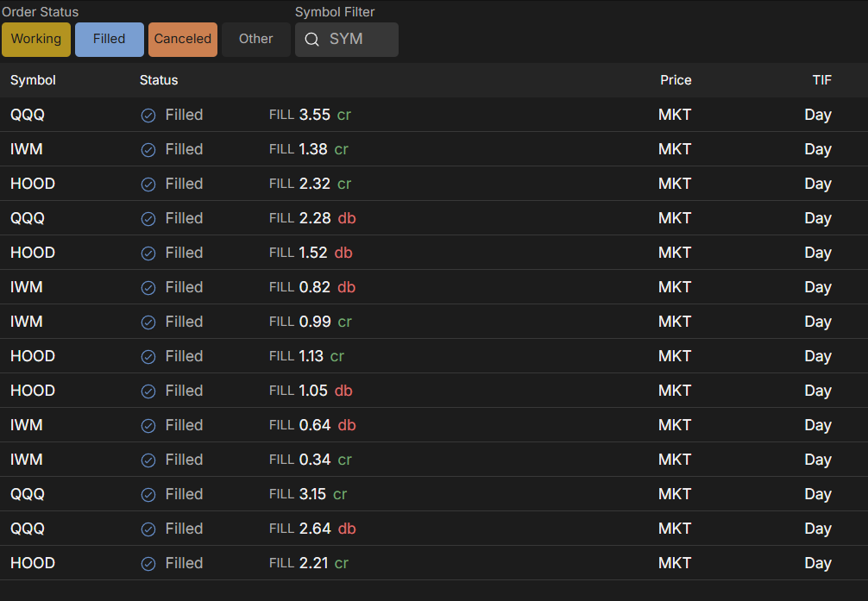
Task: Click MKT price in the IWM 1.38 row
Action: click(675, 149)
